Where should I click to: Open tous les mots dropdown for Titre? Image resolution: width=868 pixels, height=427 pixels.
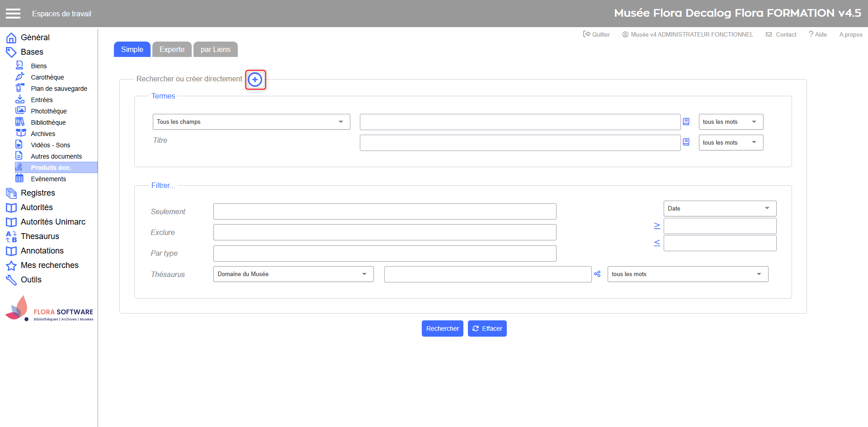(x=731, y=143)
